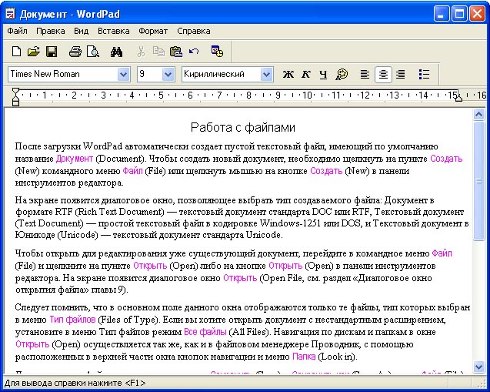490x392 pixels.
Task: Toggle bulleted list style
Action: (x=424, y=74)
